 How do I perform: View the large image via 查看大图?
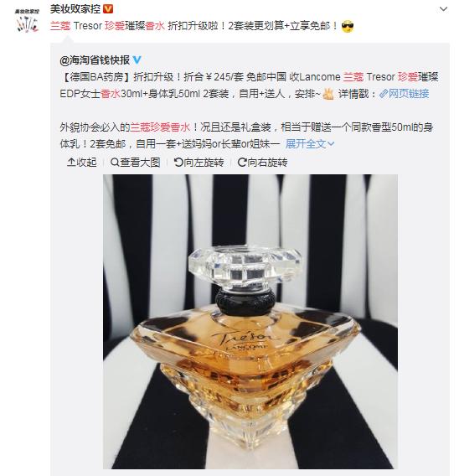[x=136, y=163]
